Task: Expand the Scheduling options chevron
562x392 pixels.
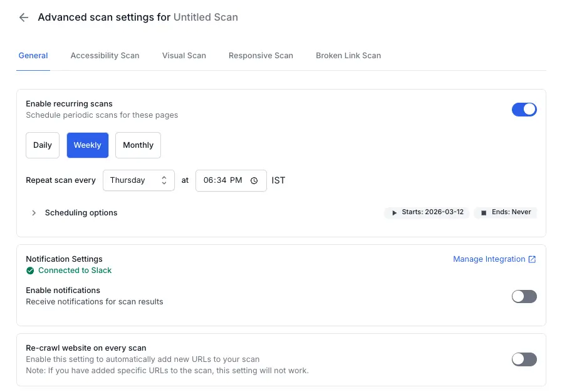Action: 34,213
